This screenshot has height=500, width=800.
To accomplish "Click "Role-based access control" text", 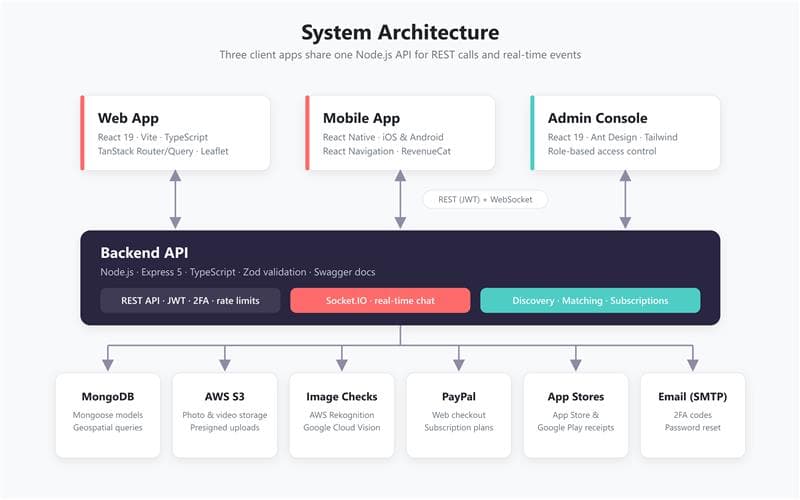I will click(x=602, y=151).
